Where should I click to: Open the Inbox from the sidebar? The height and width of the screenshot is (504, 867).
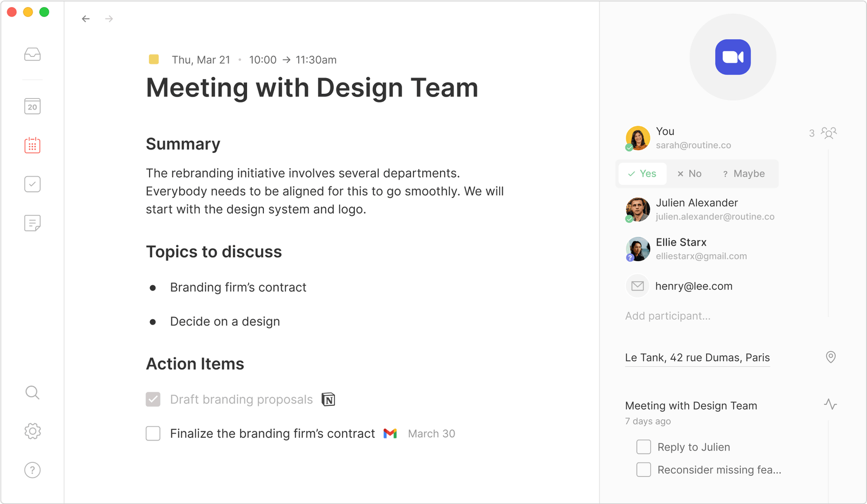[33, 54]
